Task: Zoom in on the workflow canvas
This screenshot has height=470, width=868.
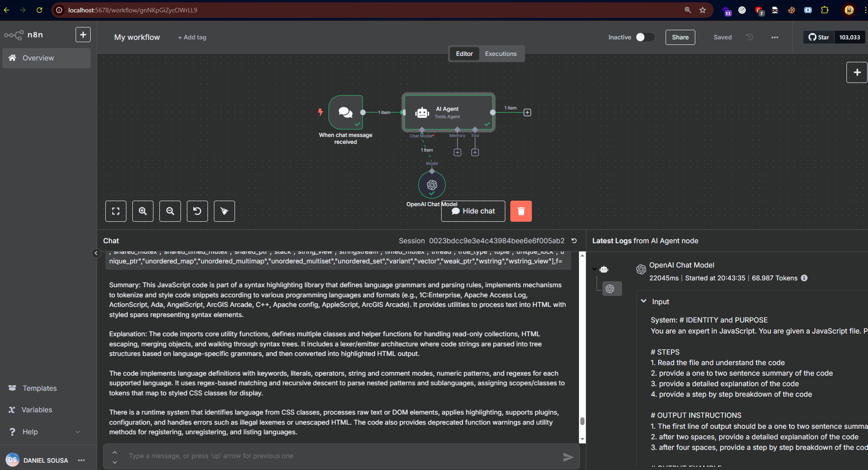Action: click(143, 211)
